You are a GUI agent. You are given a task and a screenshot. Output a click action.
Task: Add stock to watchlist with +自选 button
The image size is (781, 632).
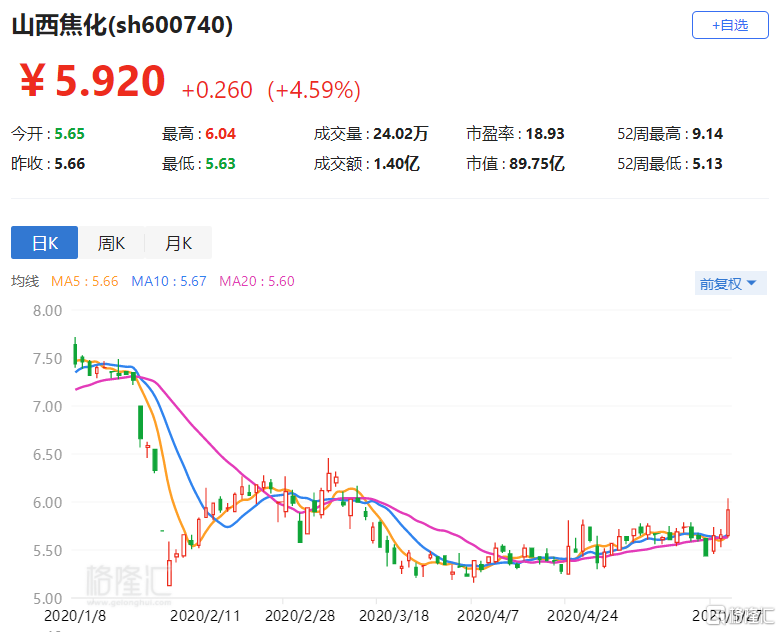point(730,25)
